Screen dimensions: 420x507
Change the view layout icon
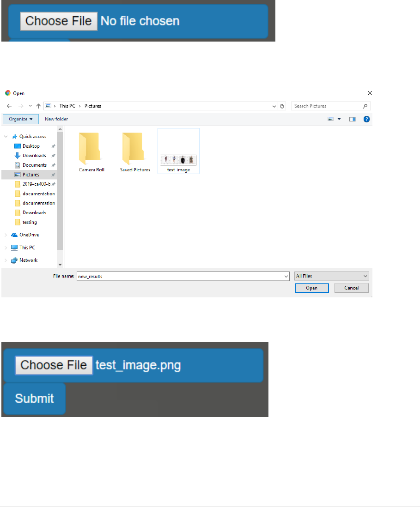330,119
